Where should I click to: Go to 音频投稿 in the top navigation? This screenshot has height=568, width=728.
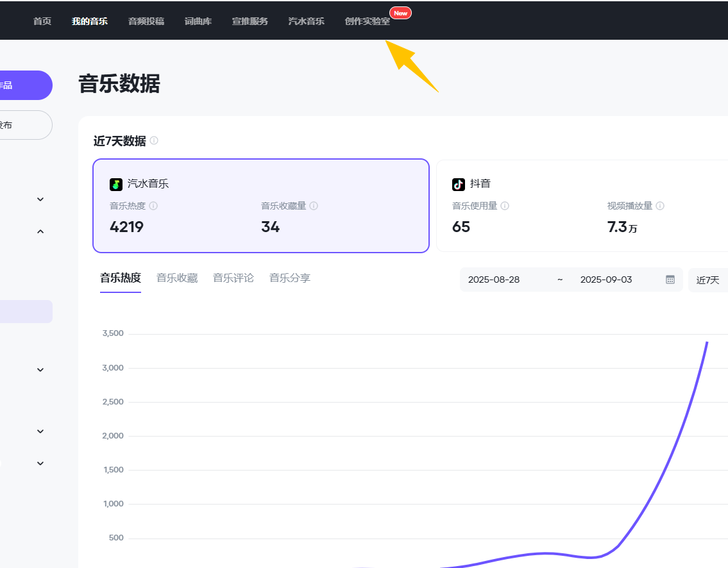146,21
